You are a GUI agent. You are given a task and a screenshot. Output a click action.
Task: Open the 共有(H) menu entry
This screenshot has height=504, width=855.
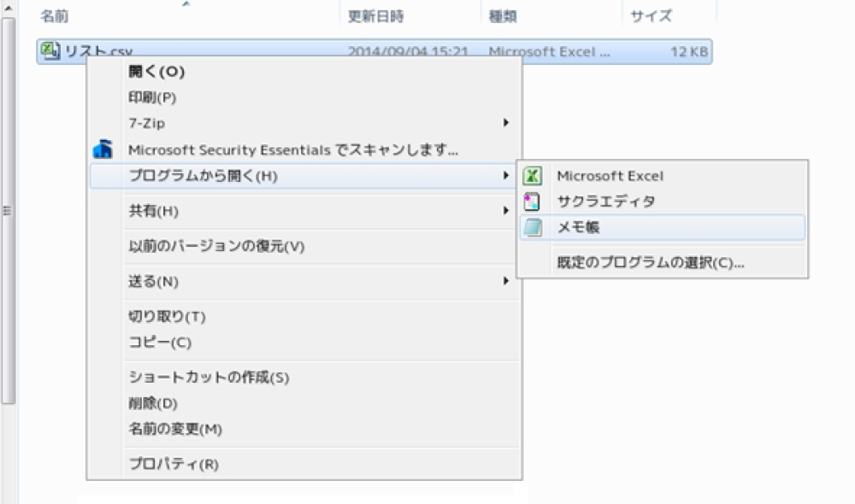[304, 210]
